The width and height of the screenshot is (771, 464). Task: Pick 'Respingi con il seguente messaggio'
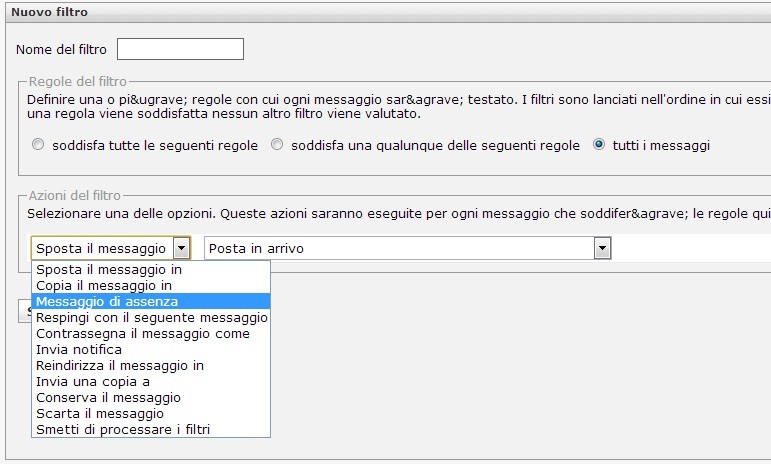[151, 318]
